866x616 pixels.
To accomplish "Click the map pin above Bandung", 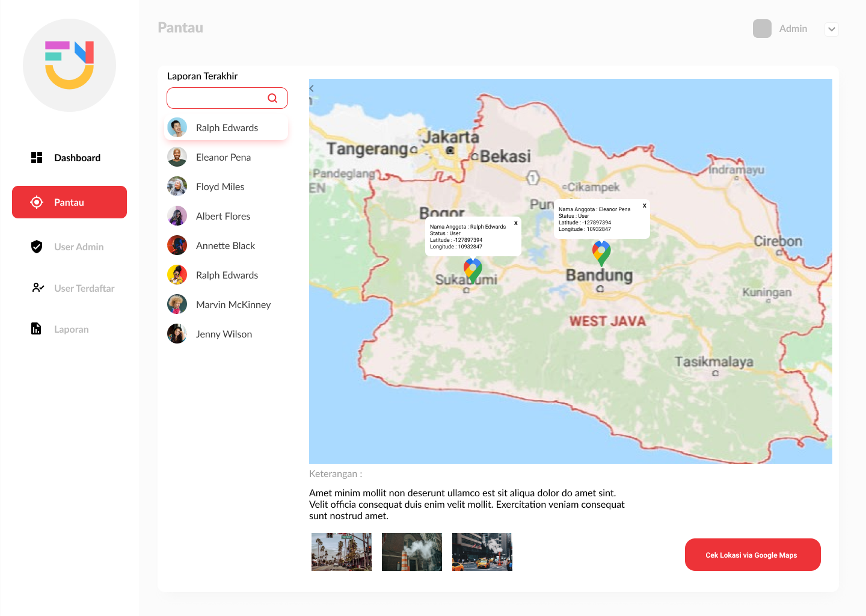I will (x=601, y=253).
